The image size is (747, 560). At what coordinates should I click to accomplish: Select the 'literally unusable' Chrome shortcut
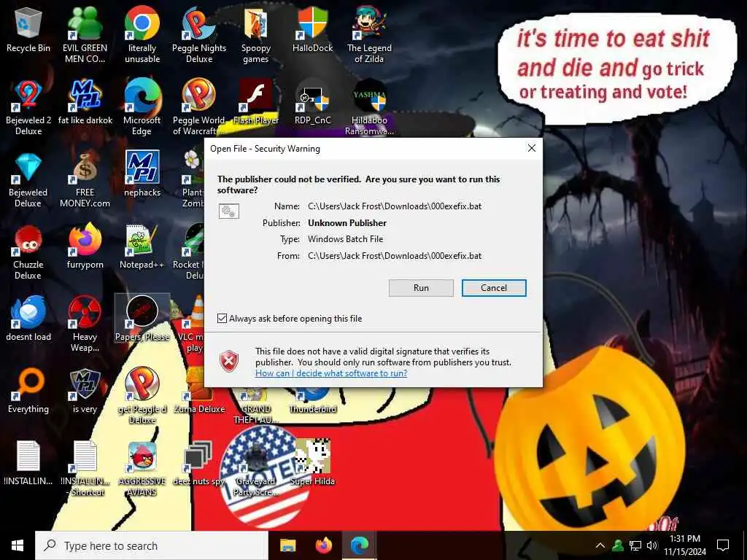tap(142, 34)
